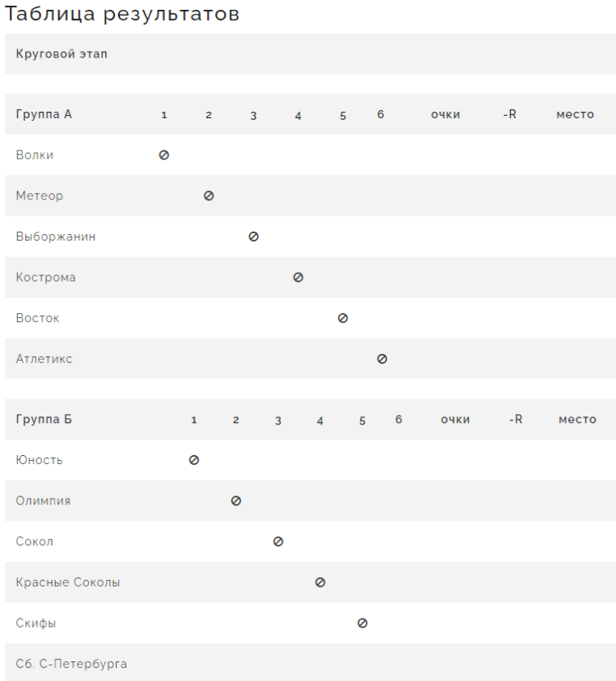Viewport: 616px width, 681px height.
Task: Click the Группа А table header
Action: coord(44,114)
